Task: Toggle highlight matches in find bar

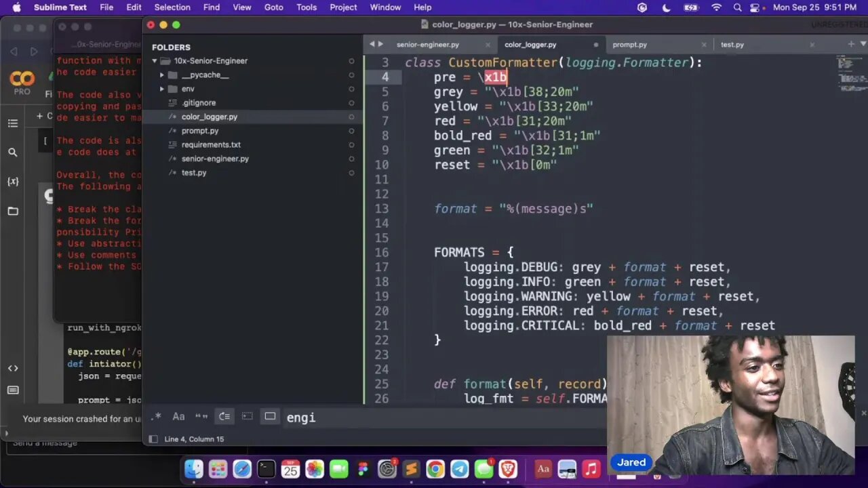Action: [x=270, y=416]
